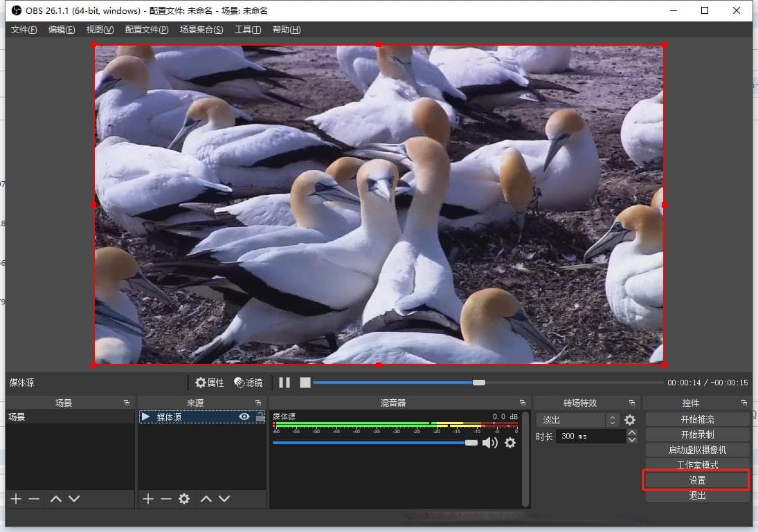This screenshot has width=758, height=532.
Task: Click the preview's top-middle red edge handle
Action: pyautogui.click(x=379, y=44)
